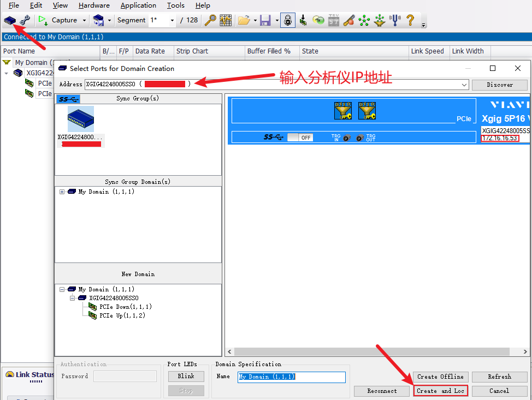This screenshot has height=400, width=532.
Task: Click the tuning fork signal icon
Action: 395,20
